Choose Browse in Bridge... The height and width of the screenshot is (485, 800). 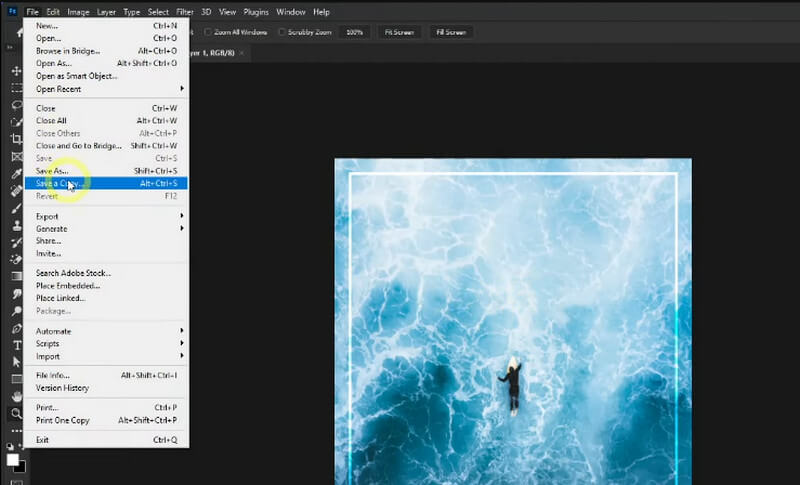coord(106,51)
